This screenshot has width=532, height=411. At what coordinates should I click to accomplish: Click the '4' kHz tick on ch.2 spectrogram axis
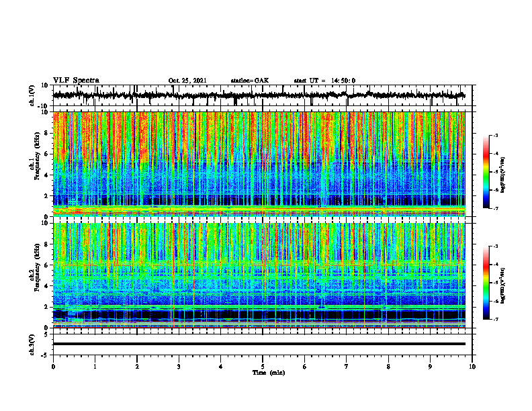(x=47, y=286)
